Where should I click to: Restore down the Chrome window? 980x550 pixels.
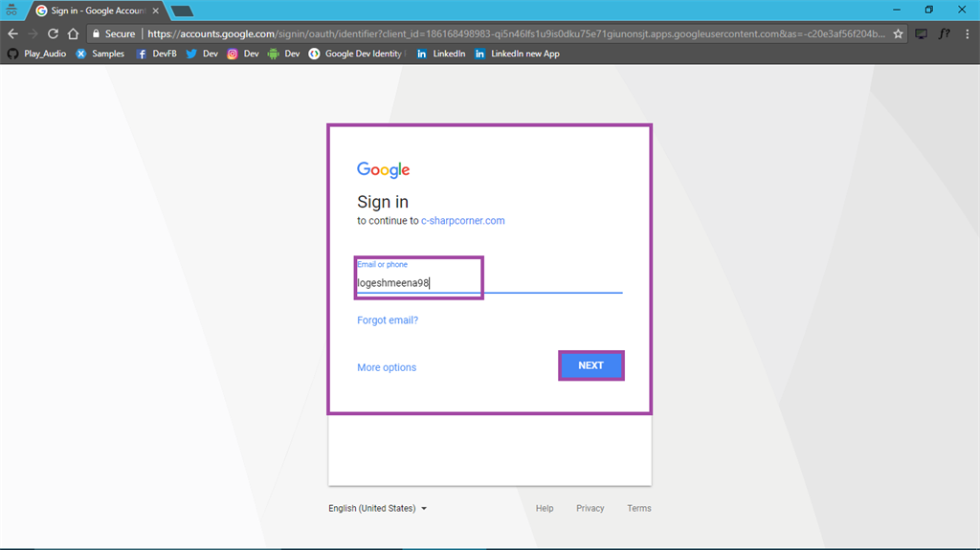pos(929,10)
